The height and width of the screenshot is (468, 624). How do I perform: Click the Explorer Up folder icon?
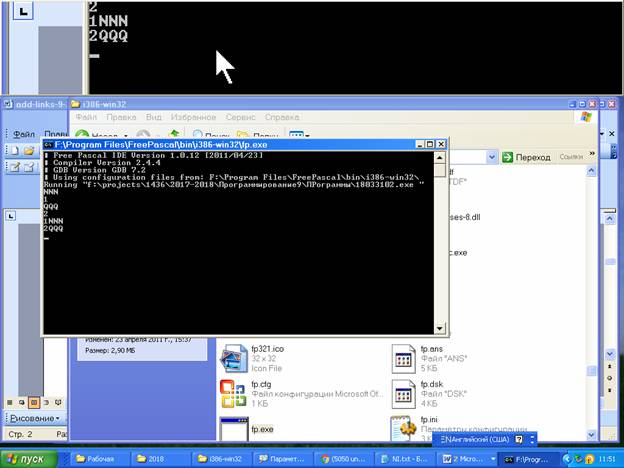[174, 134]
